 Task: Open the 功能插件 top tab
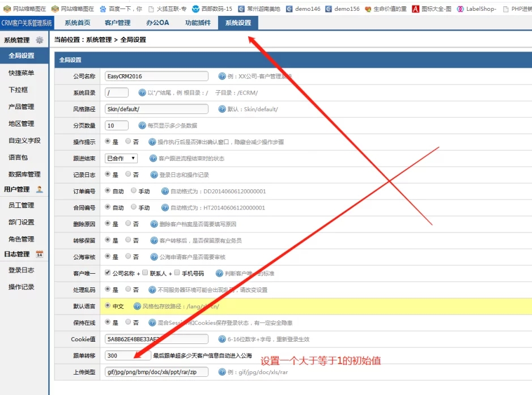[198, 23]
